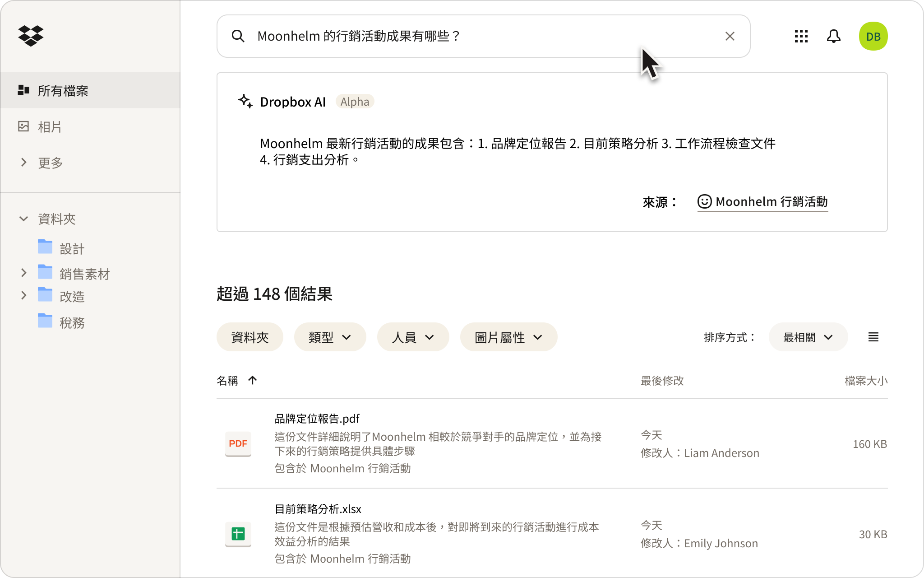Click the 設計 folder icon
Image resolution: width=924 pixels, height=578 pixels.
pos(45,247)
